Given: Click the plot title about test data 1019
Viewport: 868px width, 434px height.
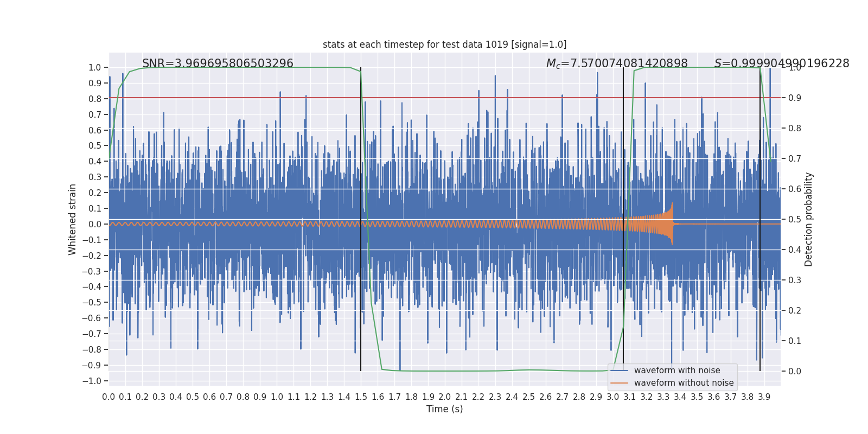Looking at the screenshot, I should click(444, 44).
